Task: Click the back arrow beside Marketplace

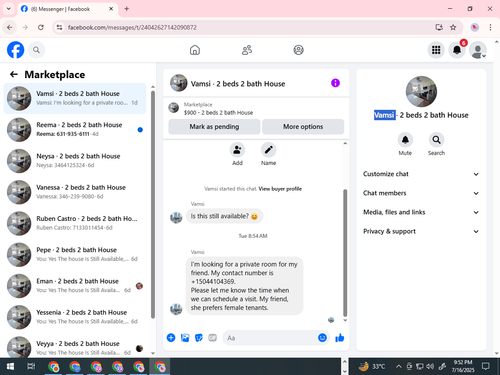Action: [x=14, y=74]
